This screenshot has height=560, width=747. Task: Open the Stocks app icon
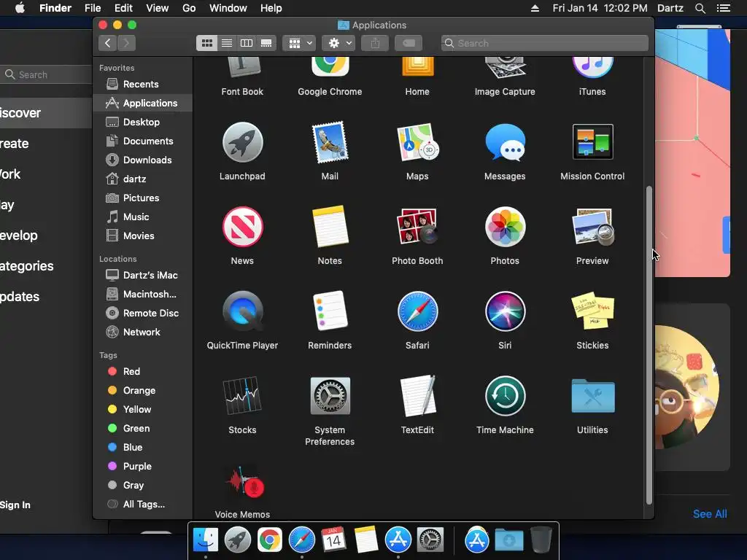tap(242, 395)
